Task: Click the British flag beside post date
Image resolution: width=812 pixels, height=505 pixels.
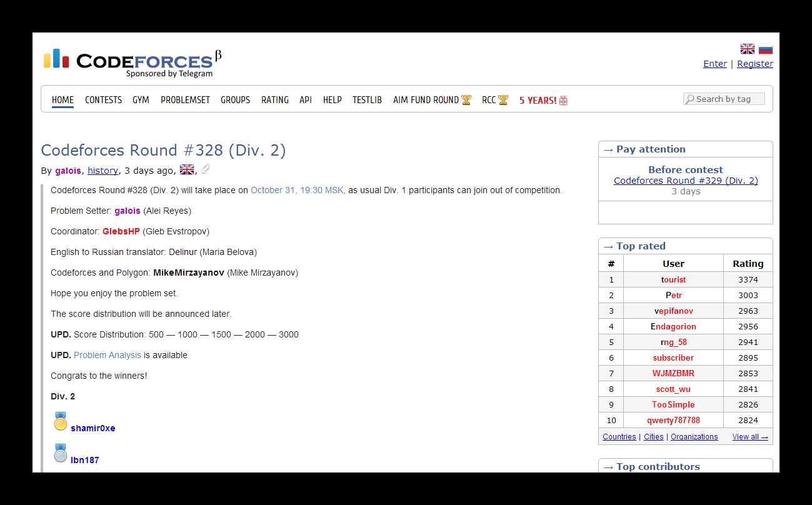Action: point(186,169)
